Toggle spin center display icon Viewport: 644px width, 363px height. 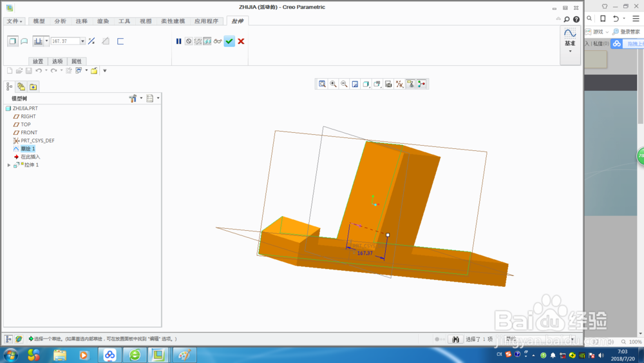coord(421,84)
